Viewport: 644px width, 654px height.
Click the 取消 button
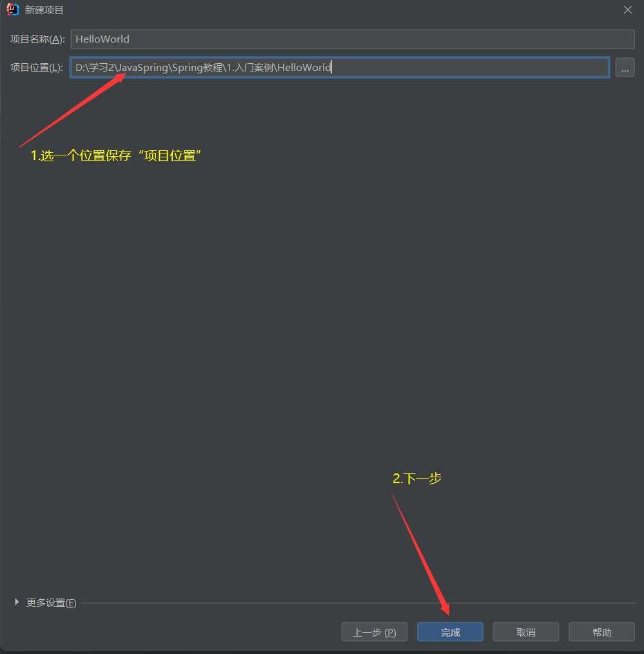click(x=525, y=632)
